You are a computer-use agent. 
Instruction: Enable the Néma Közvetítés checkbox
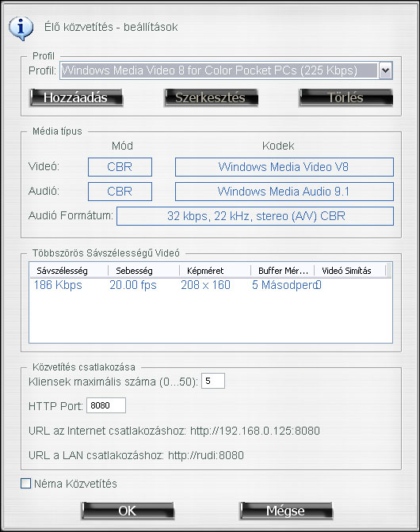(x=25, y=484)
